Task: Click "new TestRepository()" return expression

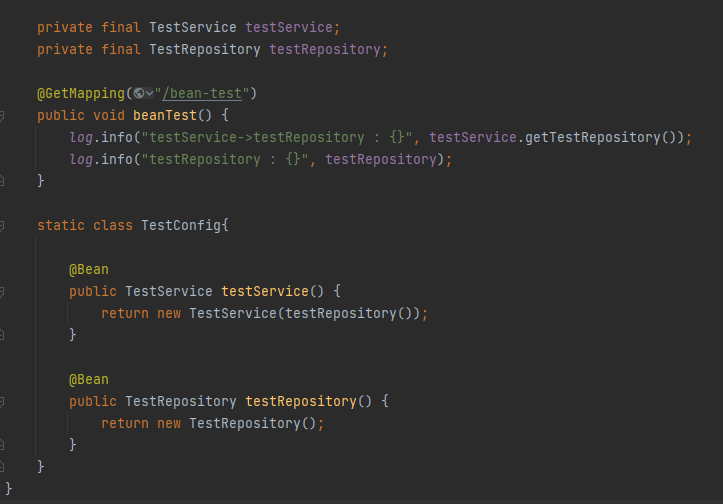Action: 237,423
